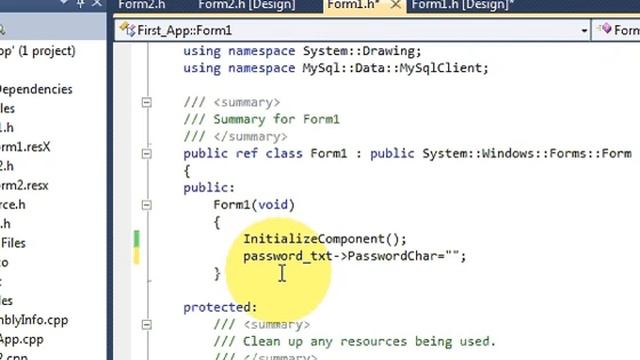Click the member icon in right dropdown
Image resolution: width=640 pixels, height=360 pixels.
coord(604,29)
